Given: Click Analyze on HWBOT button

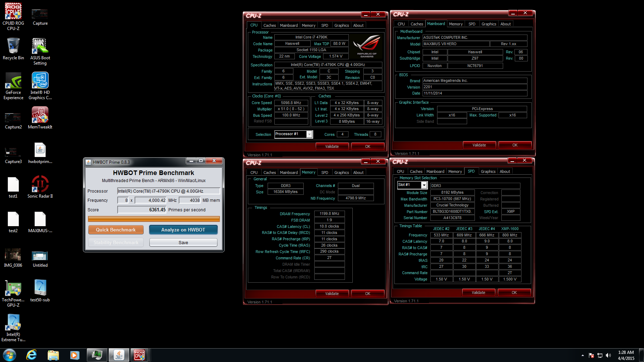Looking at the screenshot, I should point(183,230).
